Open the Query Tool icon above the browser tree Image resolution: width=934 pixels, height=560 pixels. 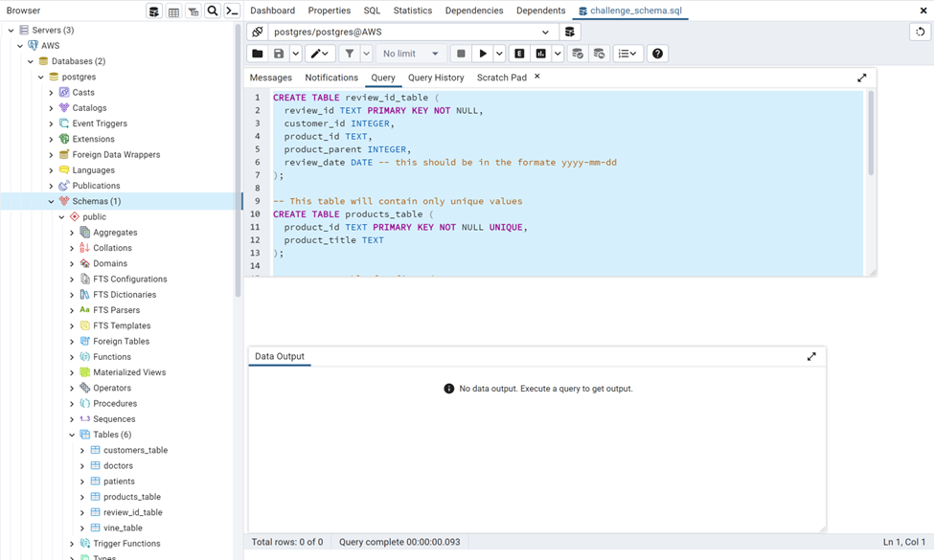coord(154,11)
